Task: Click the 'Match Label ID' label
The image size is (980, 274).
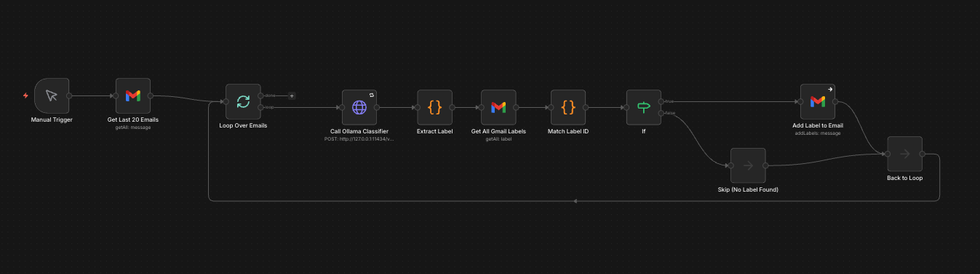Action: tap(568, 131)
